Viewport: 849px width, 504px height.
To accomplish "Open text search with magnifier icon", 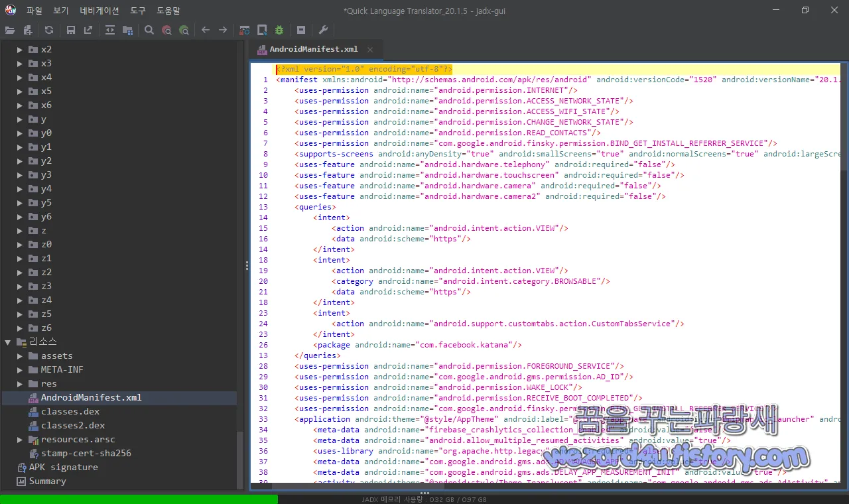I will 149,30.
